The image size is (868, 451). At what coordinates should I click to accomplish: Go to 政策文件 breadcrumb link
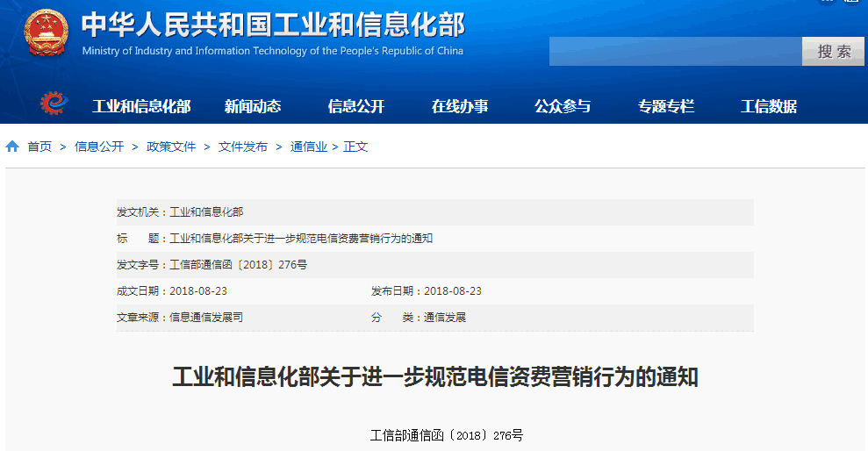(171, 147)
